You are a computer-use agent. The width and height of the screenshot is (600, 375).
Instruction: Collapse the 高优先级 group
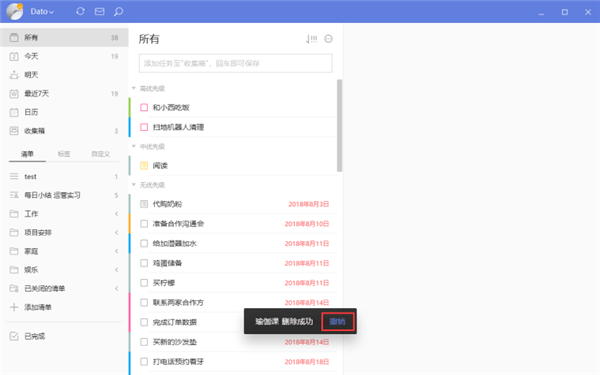(x=134, y=88)
